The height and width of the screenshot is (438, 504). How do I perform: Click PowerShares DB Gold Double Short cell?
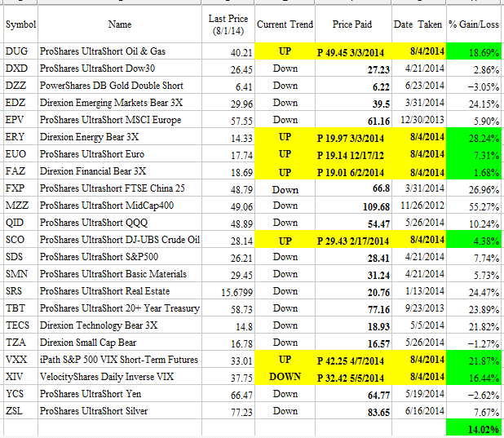120,86
